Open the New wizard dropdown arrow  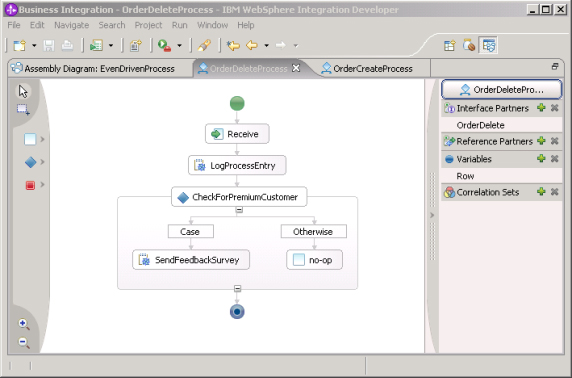pyautogui.click(x=34, y=46)
